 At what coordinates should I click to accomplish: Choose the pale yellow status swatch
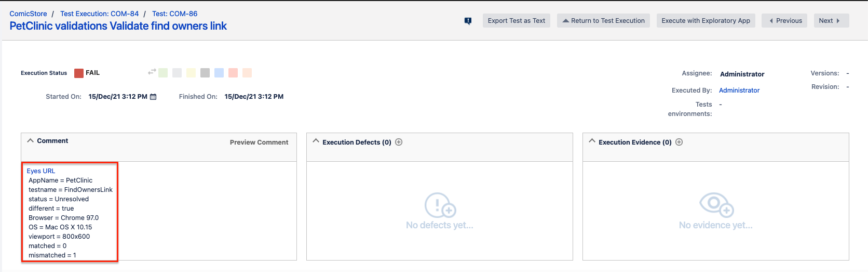(x=191, y=73)
